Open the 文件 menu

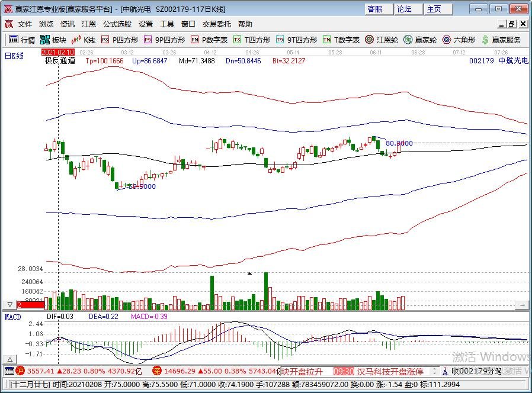point(25,24)
